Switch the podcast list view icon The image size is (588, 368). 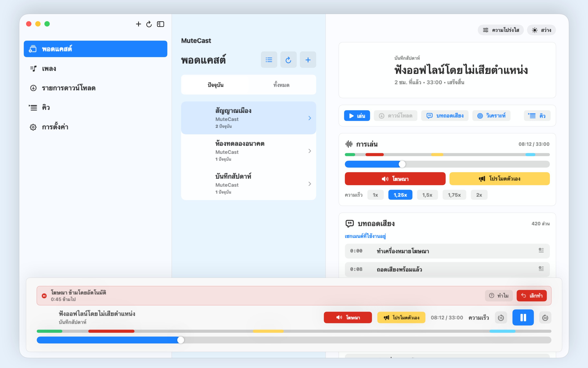coord(269,60)
